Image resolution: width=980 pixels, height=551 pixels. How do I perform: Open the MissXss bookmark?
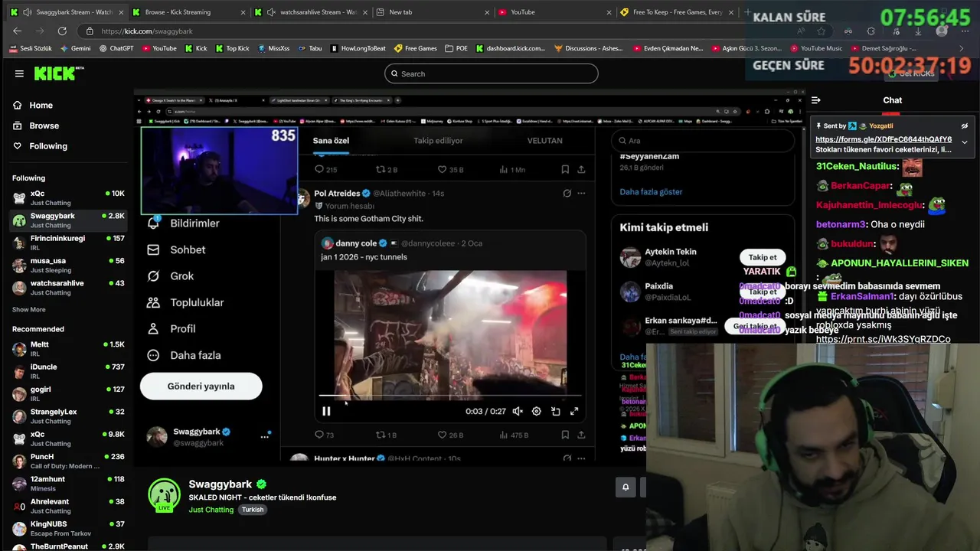click(x=273, y=48)
